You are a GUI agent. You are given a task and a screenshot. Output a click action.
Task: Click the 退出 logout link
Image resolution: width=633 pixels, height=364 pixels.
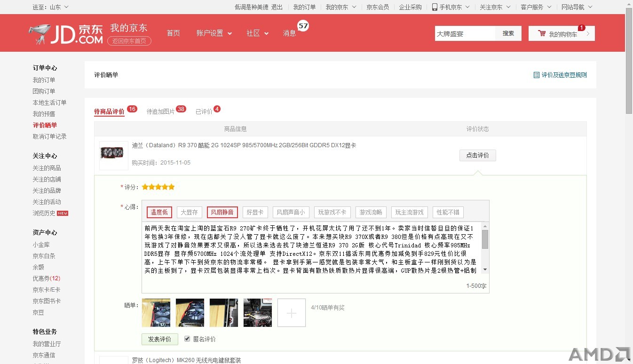[277, 7]
